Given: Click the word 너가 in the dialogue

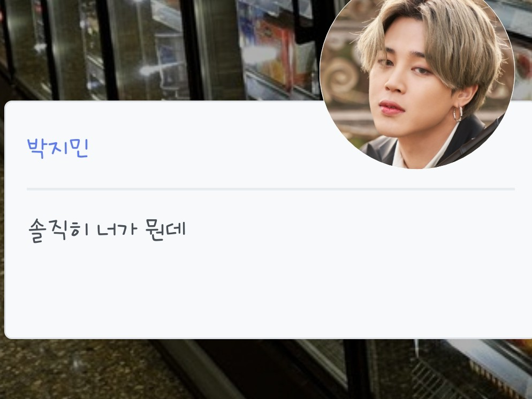Looking at the screenshot, I should tap(117, 229).
